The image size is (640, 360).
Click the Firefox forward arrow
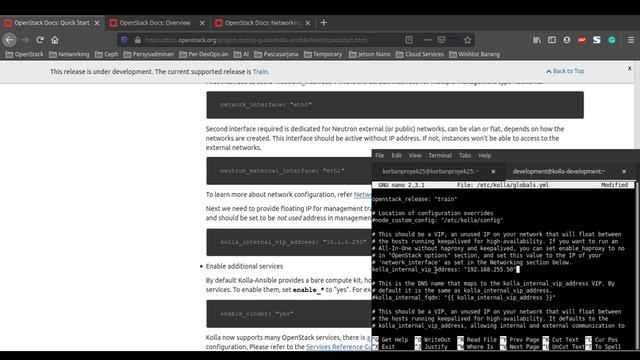[x=24, y=40]
